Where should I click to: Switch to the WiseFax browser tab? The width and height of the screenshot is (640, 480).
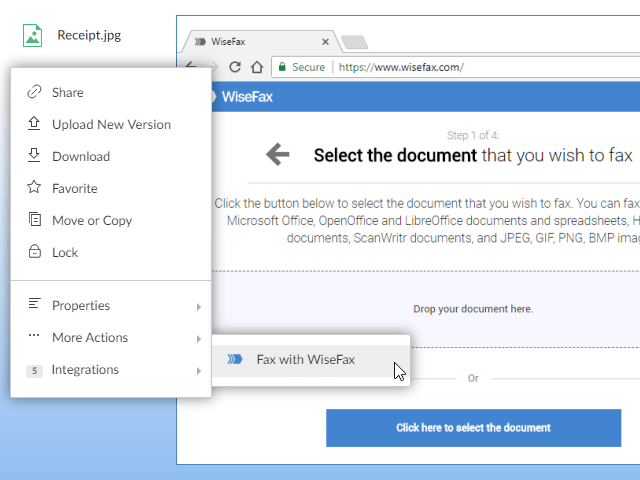click(x=261, y=42)
